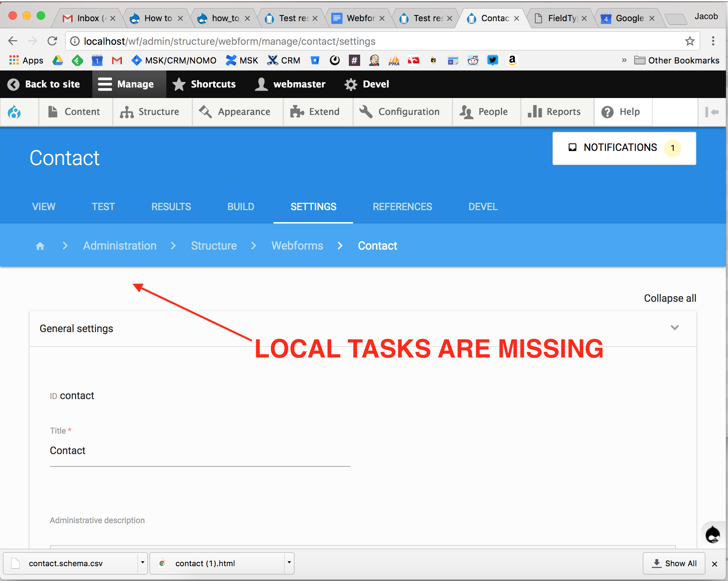This screenshot has height=581, width=728.
Task: Switch to the RESULTS tab
Action: (171, 207)
